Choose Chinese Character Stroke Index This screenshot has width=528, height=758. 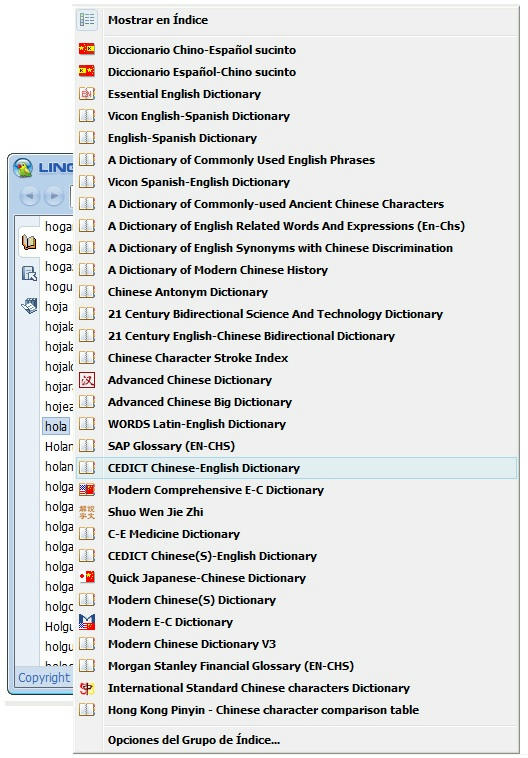(296, 358)
